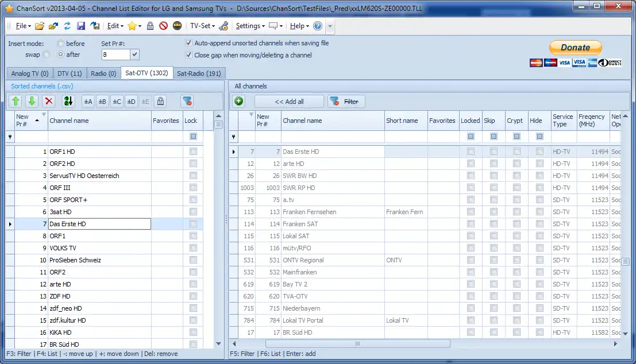Toggle Auto-append unsorted channels when saving
This screenshot has height=364, width=636.
click(188, 43)
